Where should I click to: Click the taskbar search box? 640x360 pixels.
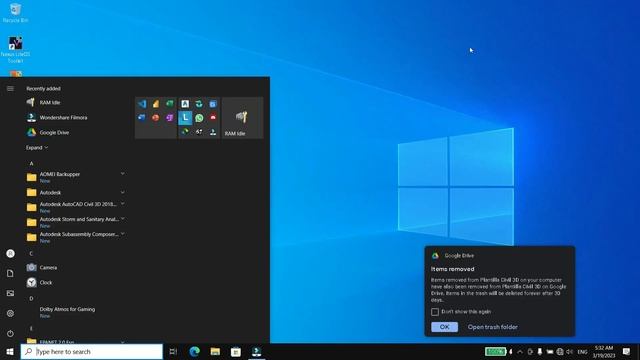point(91,351)
